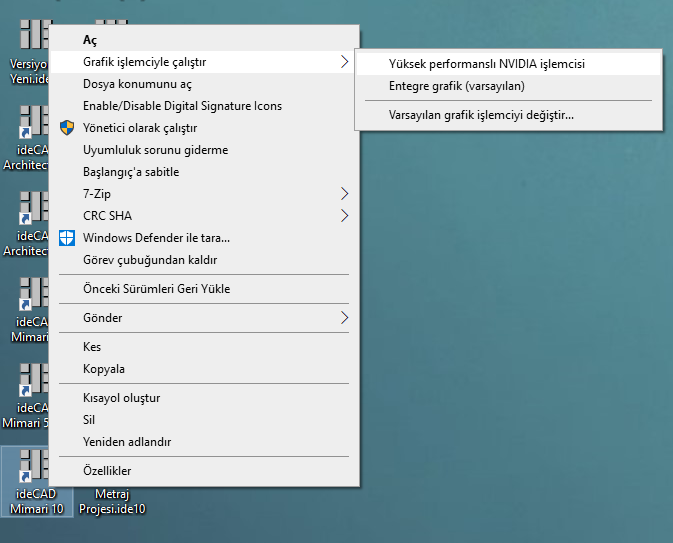This screenshot has width=673, height=543.
Task: Click Dosya konumunu aç
Action: point(204,84)
